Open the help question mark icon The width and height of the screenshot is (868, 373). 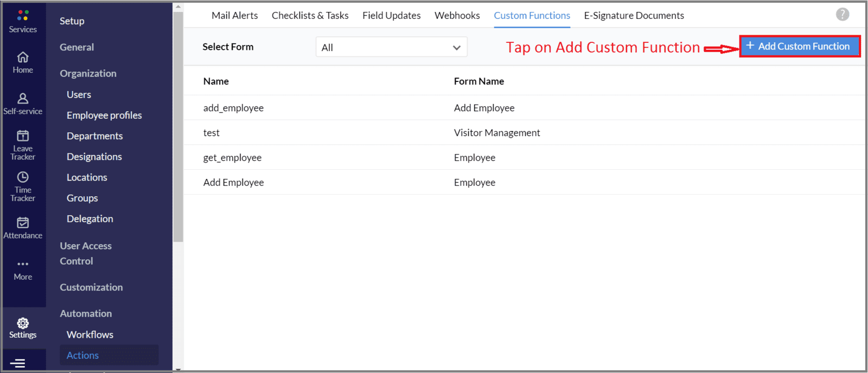843,15
